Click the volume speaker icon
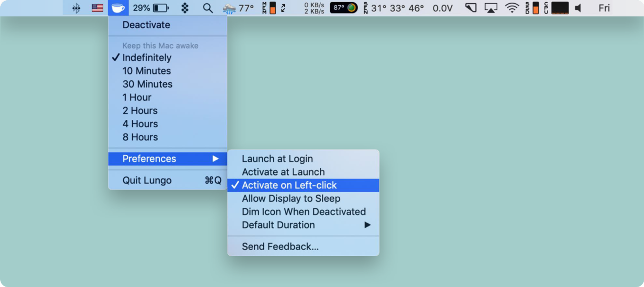Viewport: 644px width, 287px height. coord(578,8)
